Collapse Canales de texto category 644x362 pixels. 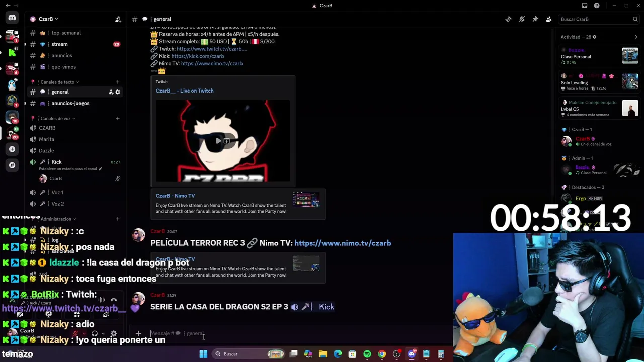click(x=59, y=82)
